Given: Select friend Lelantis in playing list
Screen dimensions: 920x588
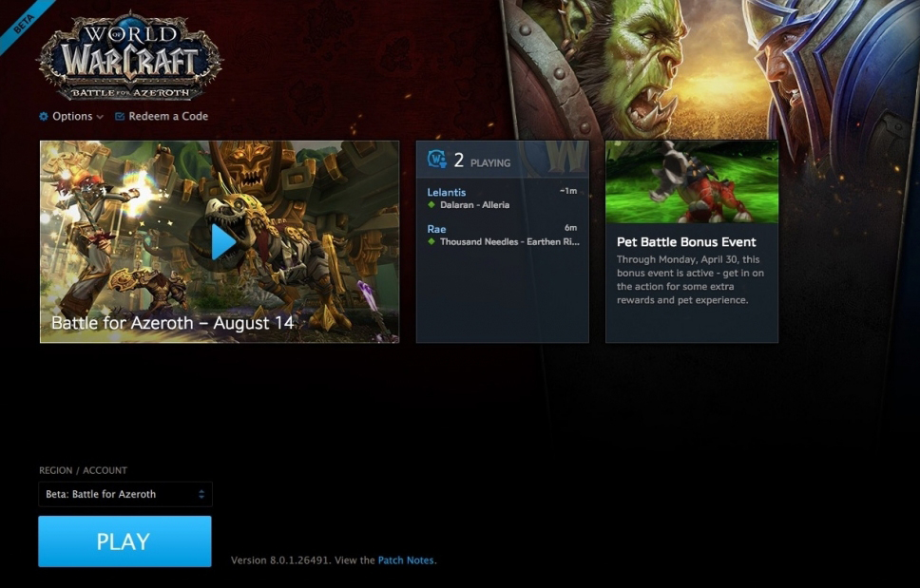Looking at the screenshot, I should [447, 192].
